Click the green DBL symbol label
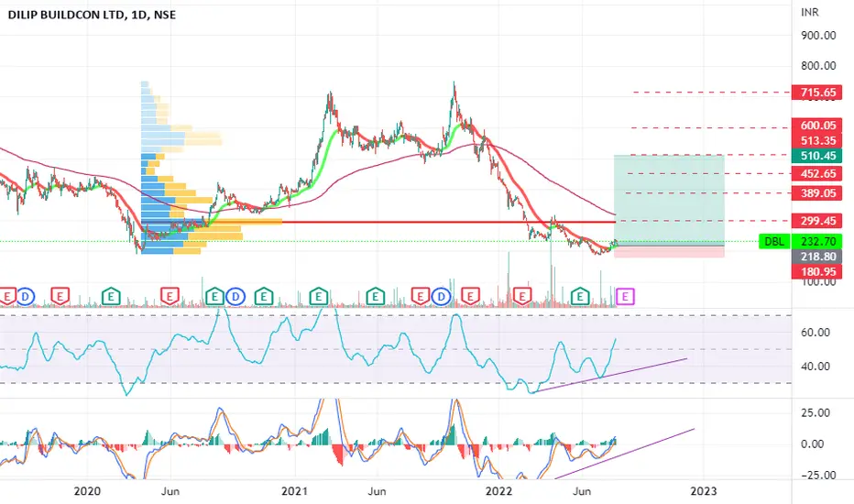Screen dimensions: 854x504 (774, 241)
